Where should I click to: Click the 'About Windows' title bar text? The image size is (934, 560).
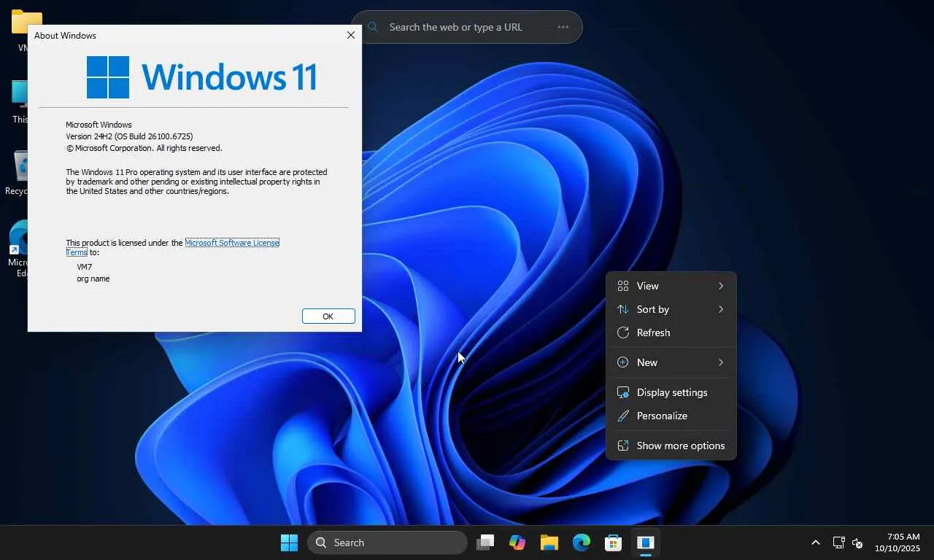point(65,35)
